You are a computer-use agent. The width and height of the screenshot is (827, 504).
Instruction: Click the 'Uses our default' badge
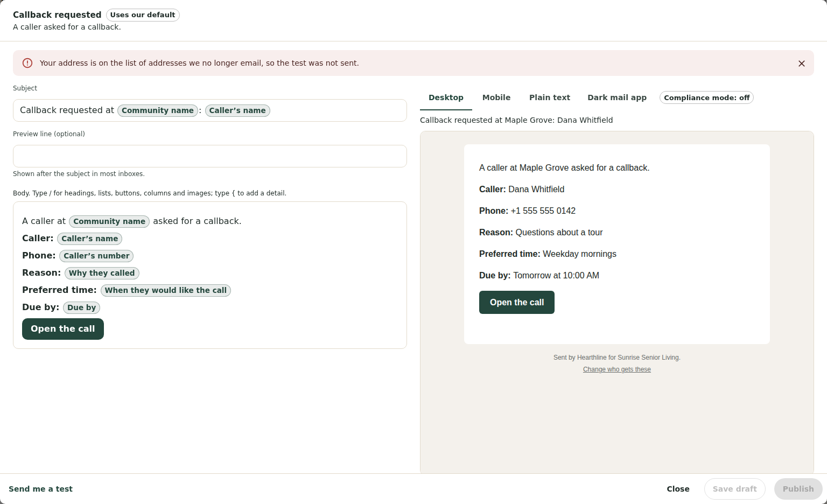pyautogui.click(x=143, y=15)
